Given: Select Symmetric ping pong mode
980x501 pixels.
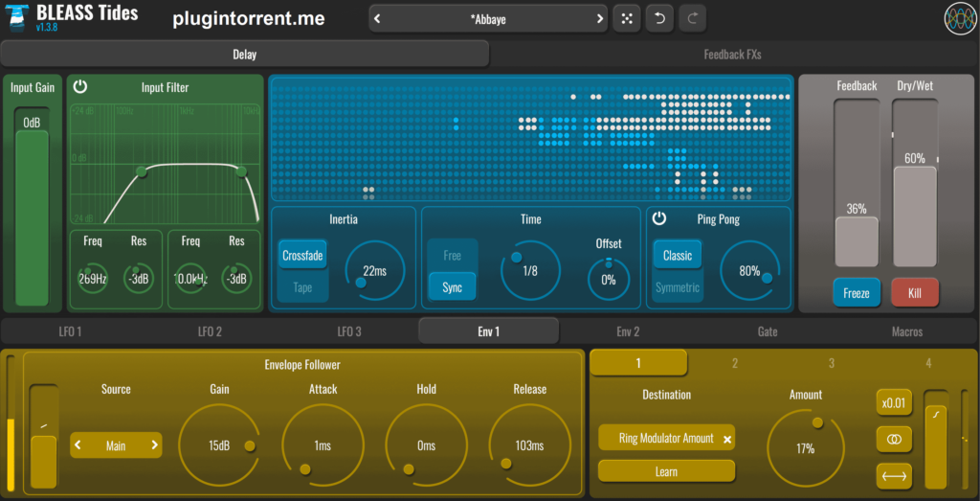Looking at the screenshot, I should coord(678,287).
